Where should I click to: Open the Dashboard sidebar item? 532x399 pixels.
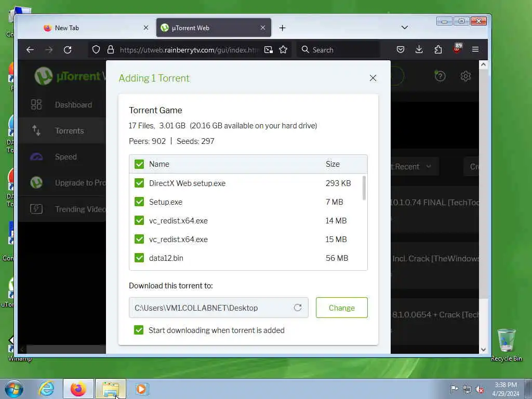coord(62,105)
